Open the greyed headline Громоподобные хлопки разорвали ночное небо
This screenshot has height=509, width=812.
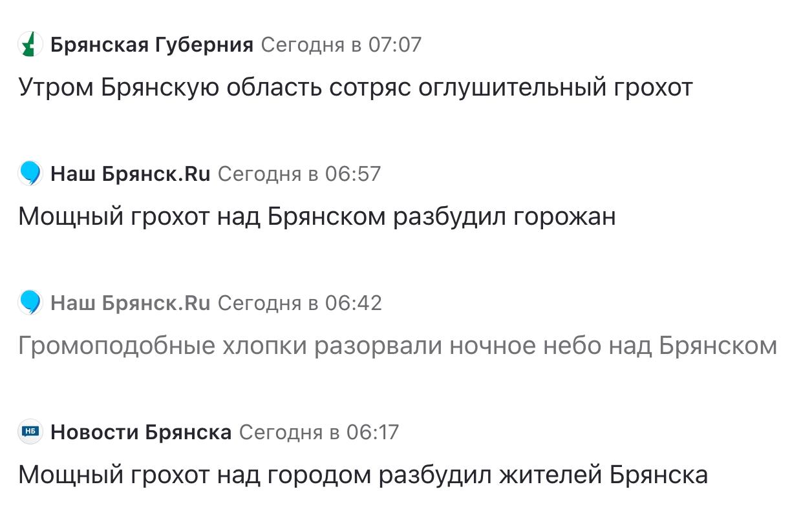pyautogui.click(x=397, y=346)
